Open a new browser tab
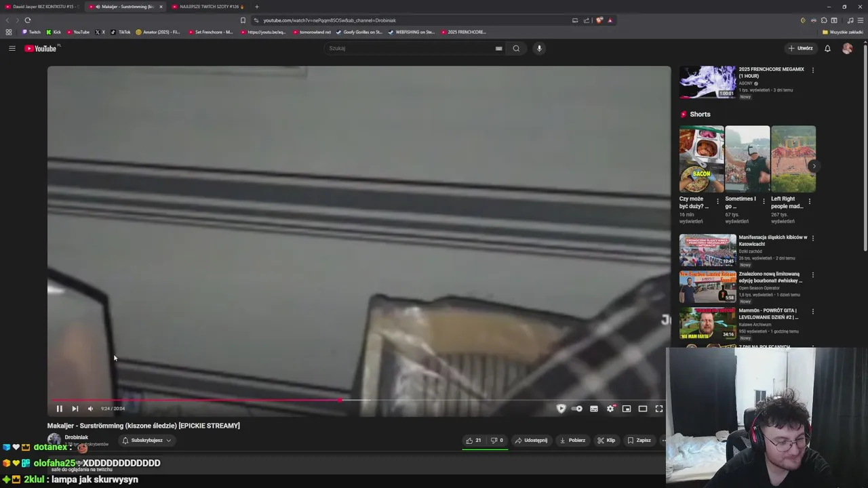The image size is (868, 488). coord(256,7)
